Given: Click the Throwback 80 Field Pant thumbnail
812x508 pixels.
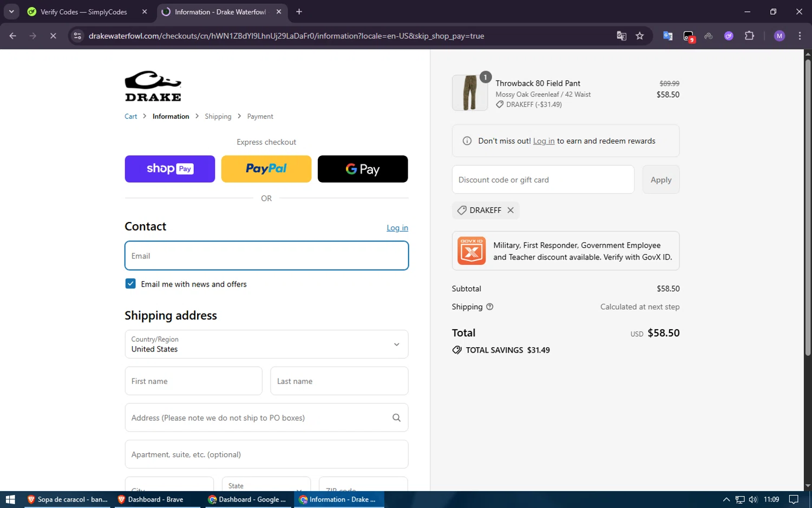Looking at the screenshot, I should [470, 93].
